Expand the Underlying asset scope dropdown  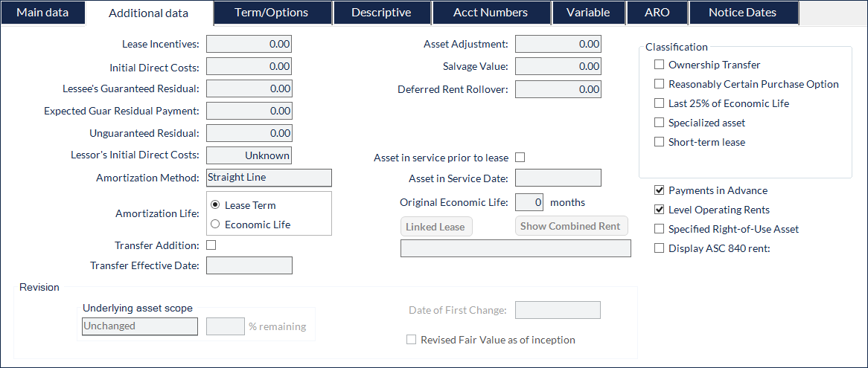(x=139, y=326)
